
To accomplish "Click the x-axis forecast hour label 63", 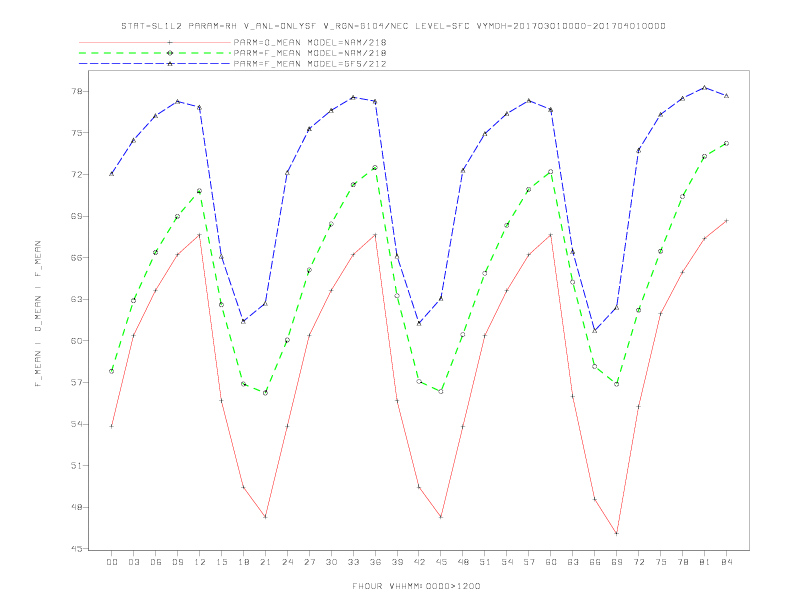I will click(573, 562).
